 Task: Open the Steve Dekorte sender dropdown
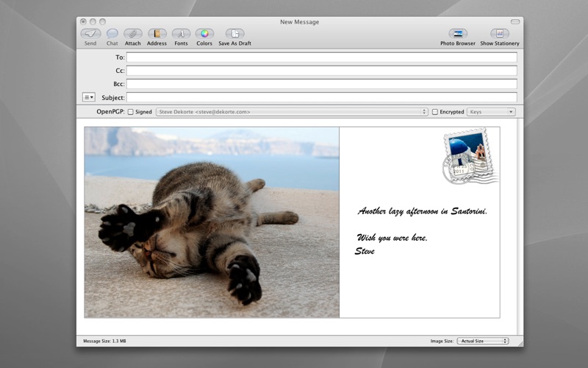pos(292,112)
